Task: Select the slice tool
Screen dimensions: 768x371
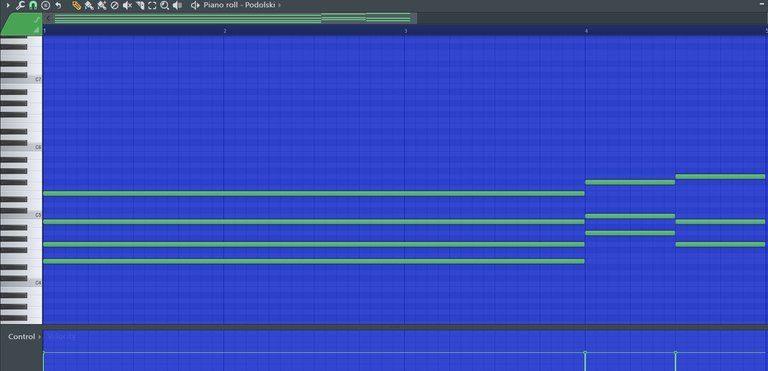Action: click(x=140, y=5)
